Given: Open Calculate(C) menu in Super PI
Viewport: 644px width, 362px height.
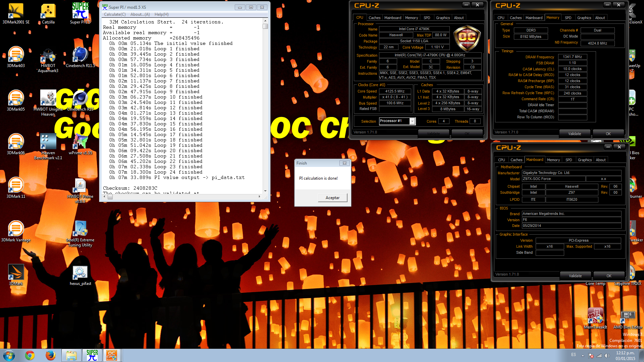Looking at the screenshot, I should (115, 14).
